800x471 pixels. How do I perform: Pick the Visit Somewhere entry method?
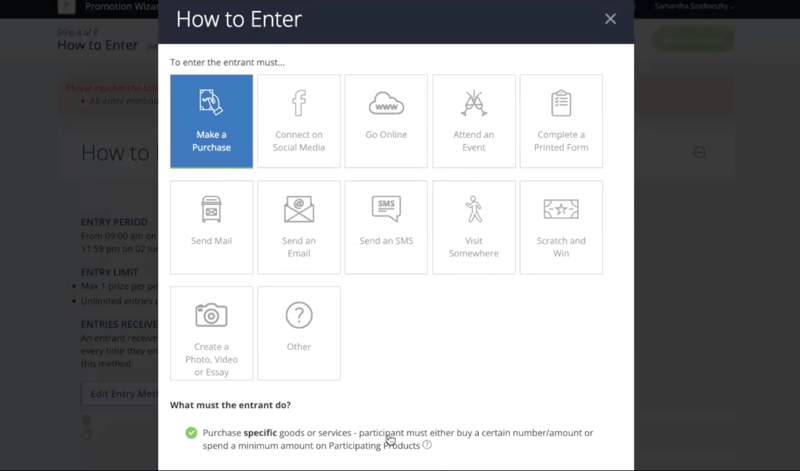pyautogui.click(x=473, y=227)
